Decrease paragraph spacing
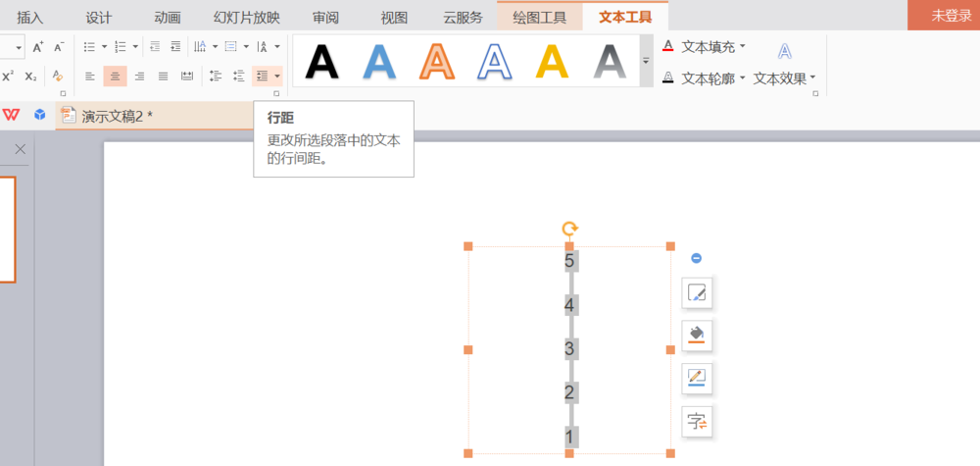The height and width of the screenshot is (466, 980). [x=239, y=77]
